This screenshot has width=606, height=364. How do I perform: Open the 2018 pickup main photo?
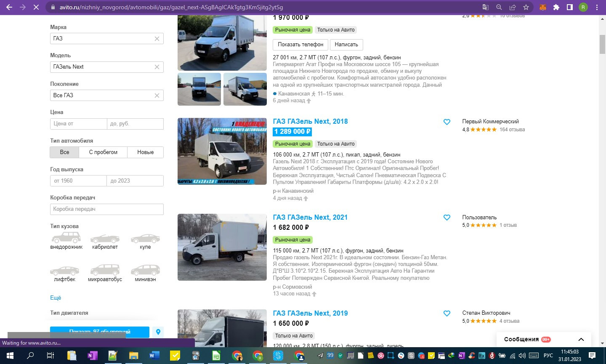222,151
